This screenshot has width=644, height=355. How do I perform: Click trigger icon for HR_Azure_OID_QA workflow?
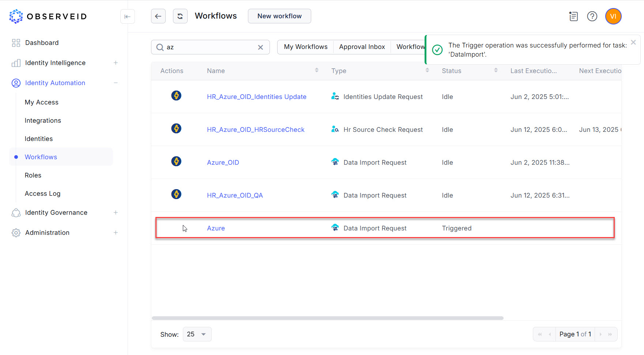pyautogui.click(x=176, y=194)
